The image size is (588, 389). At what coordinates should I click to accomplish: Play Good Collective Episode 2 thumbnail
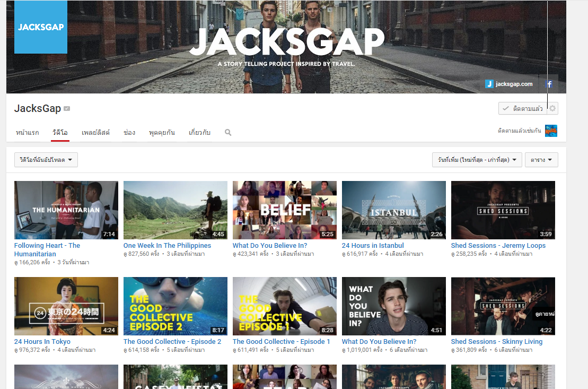click(x=175, y=306)
